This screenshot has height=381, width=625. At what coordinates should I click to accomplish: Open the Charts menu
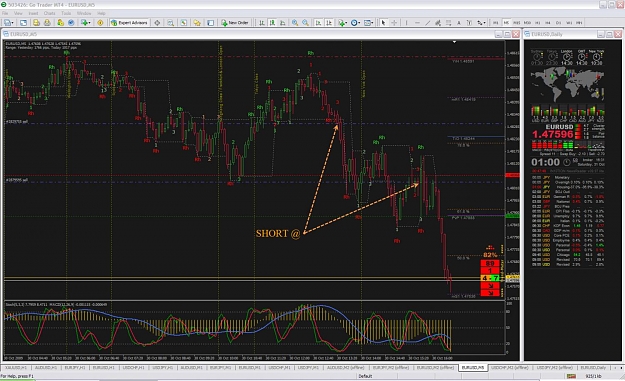tap(49, 13)
